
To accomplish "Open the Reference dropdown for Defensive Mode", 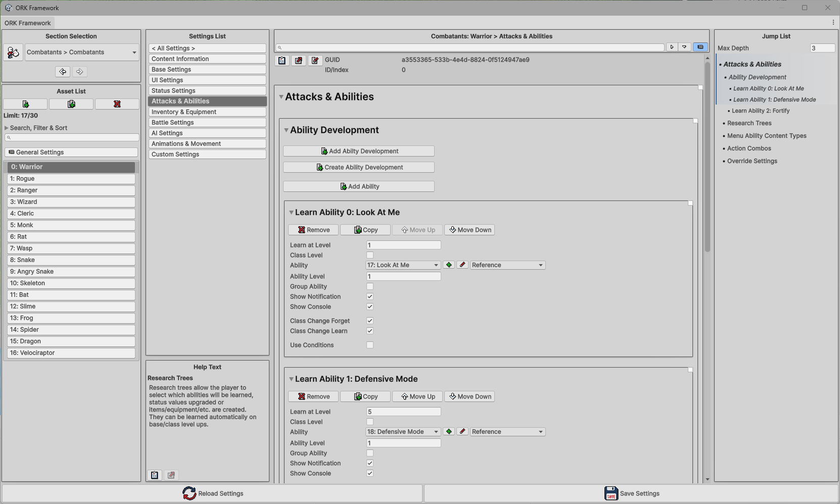I will (507, 432).
